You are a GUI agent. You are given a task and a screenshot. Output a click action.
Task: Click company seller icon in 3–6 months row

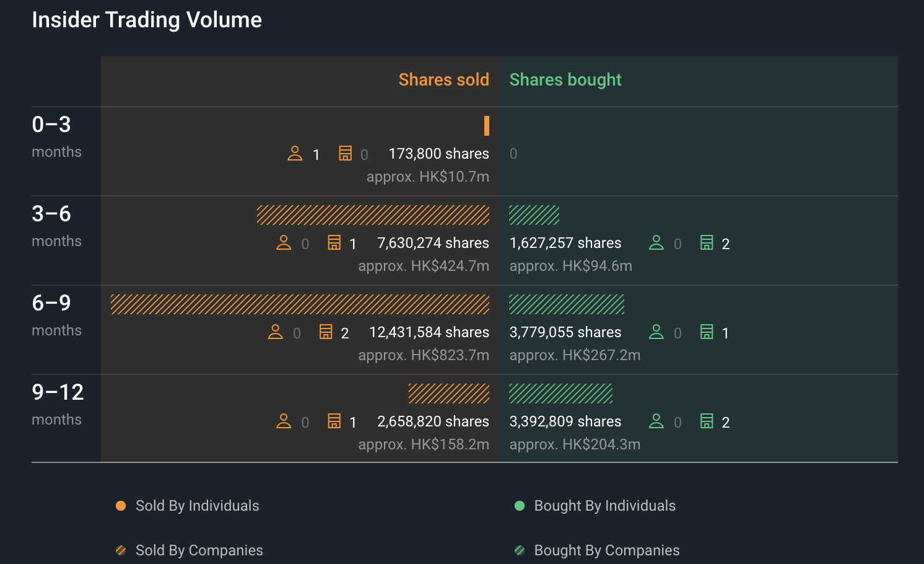334,242
